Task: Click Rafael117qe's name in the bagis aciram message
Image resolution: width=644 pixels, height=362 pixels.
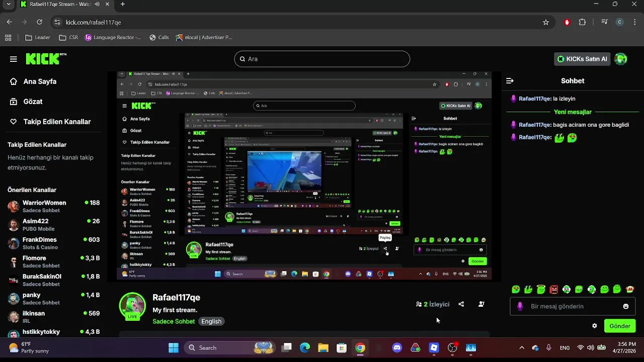Action: (x=535, y=125)
